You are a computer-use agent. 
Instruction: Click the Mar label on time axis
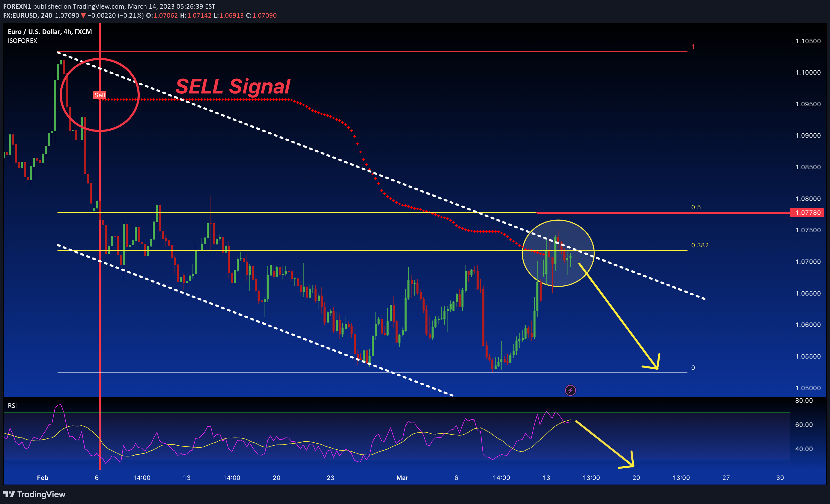pos(402,478)
